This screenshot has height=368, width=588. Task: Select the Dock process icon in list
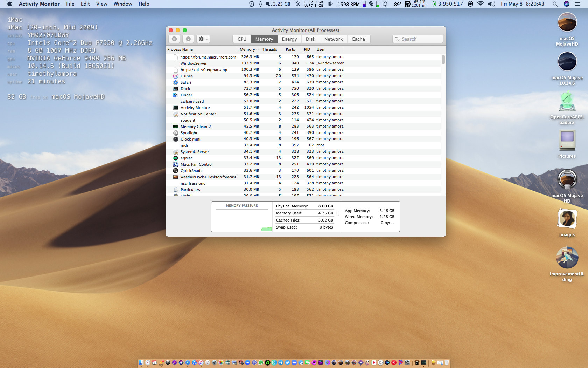coord(176,89)
